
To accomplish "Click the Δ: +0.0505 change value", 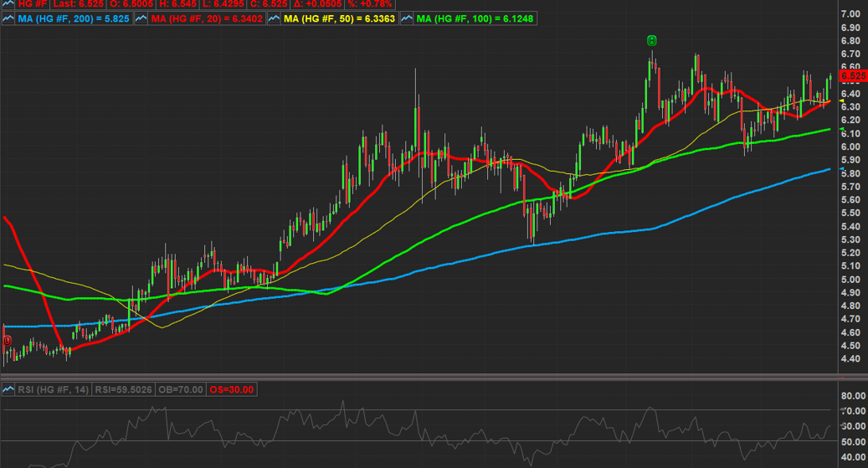I will tap(316, 4).
